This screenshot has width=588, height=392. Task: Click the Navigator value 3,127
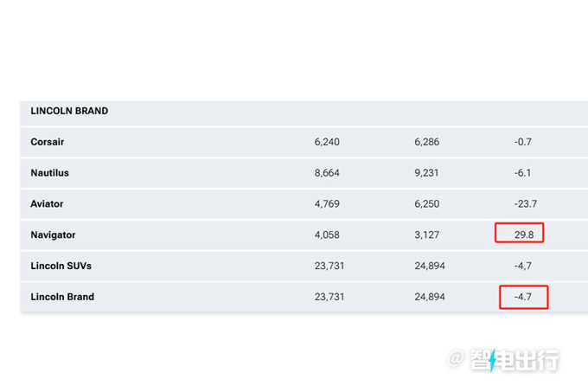click(427, 235)
